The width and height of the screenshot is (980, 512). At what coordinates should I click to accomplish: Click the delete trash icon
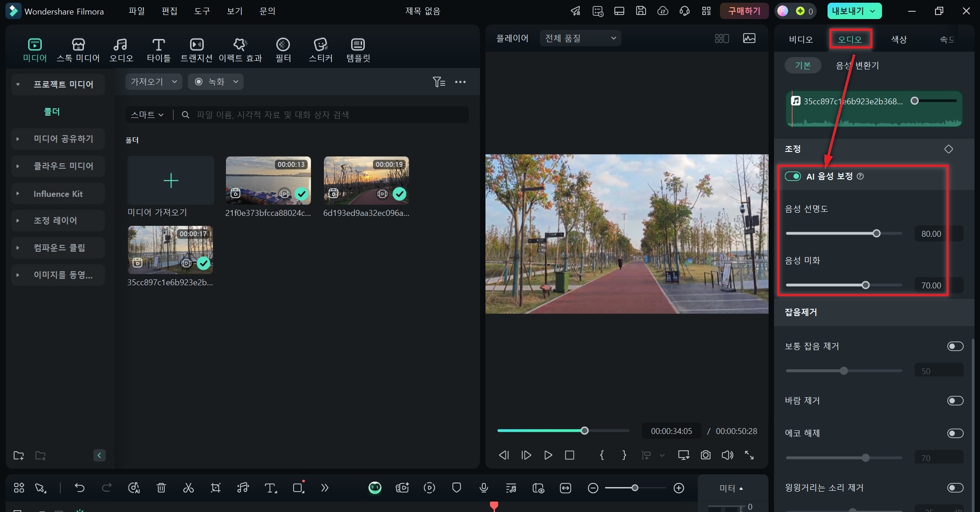pyautogui.click(x=161, y=488)
